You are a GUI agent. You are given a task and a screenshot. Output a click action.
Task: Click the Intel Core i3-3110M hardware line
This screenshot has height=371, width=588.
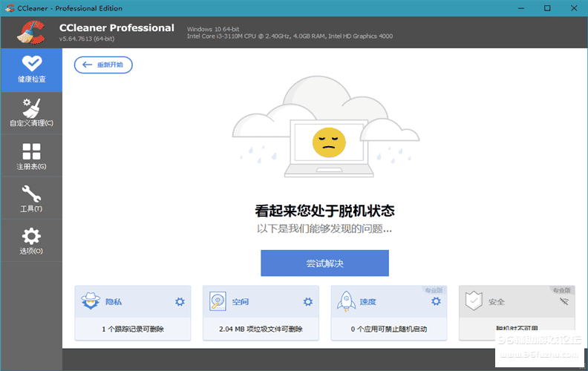pyautogui.click(x=290, y=36)
